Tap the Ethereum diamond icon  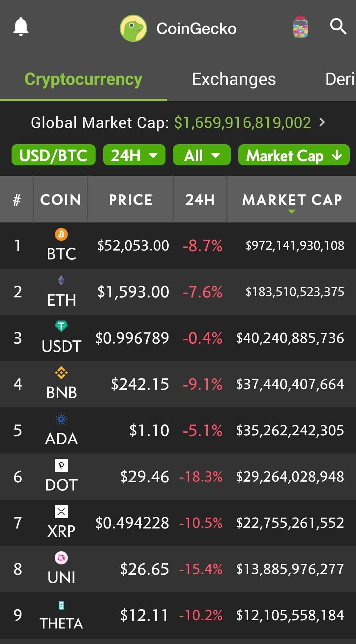point(61,281)
